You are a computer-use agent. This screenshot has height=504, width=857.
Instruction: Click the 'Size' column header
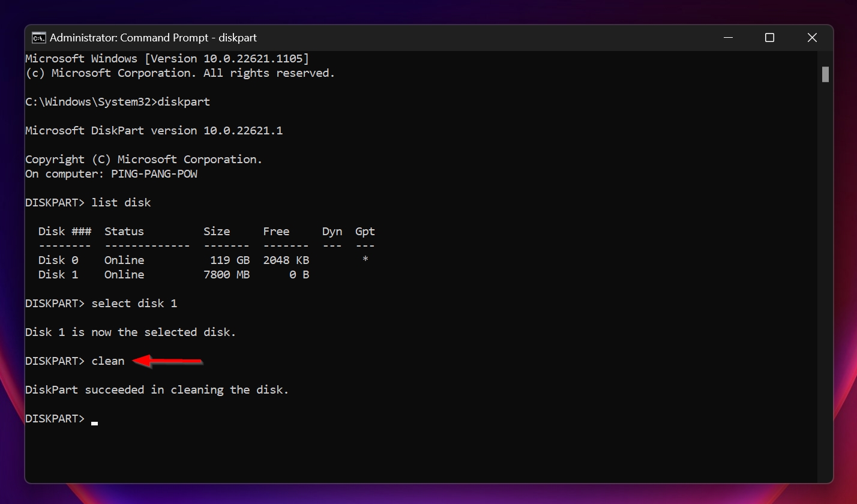click(217, 232)
